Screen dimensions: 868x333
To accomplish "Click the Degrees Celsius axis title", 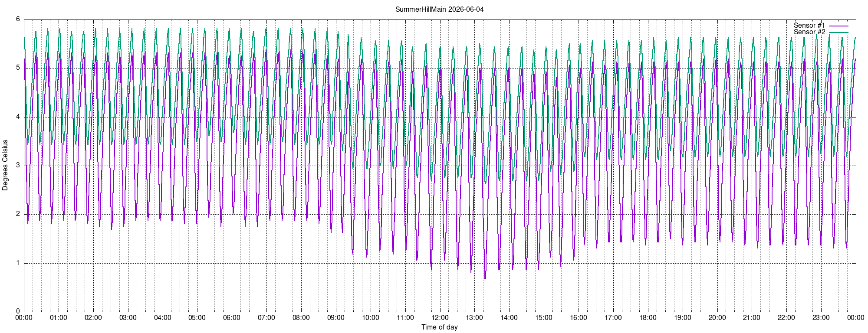I will pyautogui.click(x=5, y=165).
